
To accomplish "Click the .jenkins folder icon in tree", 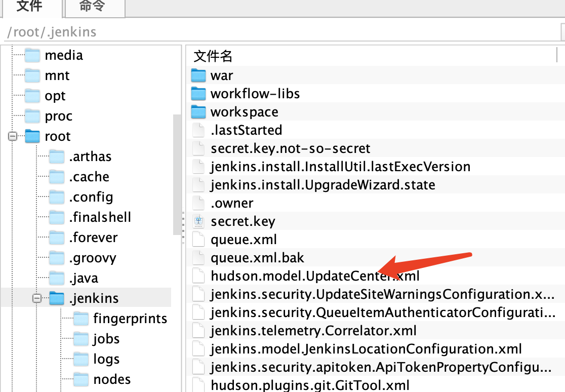I will (x=57, y=298).
